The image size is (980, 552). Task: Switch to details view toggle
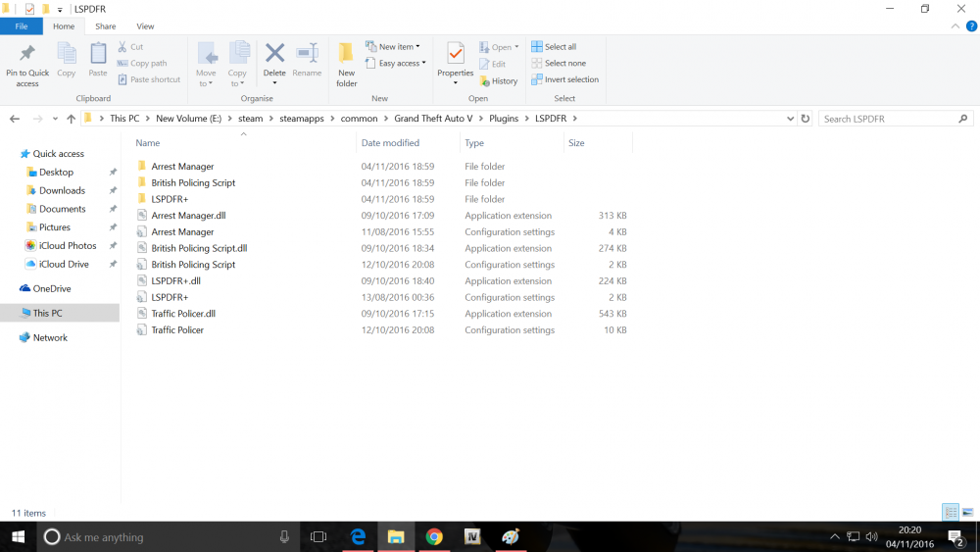click(x=951, y=513)
